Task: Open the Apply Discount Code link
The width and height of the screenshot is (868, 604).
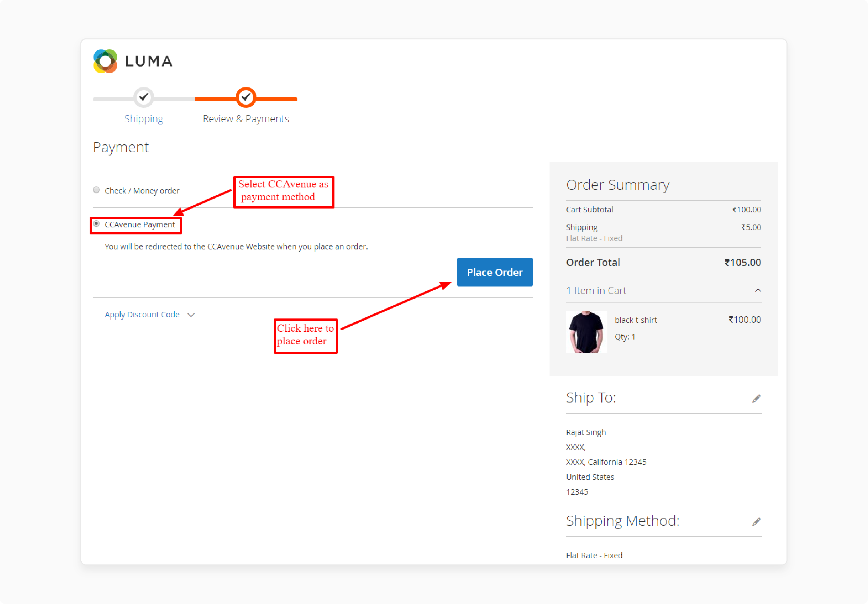Action: pos(142,315)
